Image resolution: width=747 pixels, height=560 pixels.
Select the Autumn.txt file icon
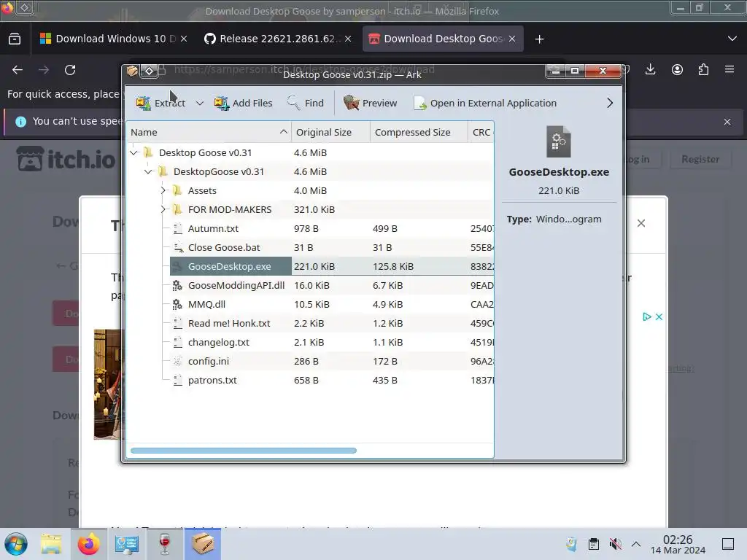[x=178, y=228]
